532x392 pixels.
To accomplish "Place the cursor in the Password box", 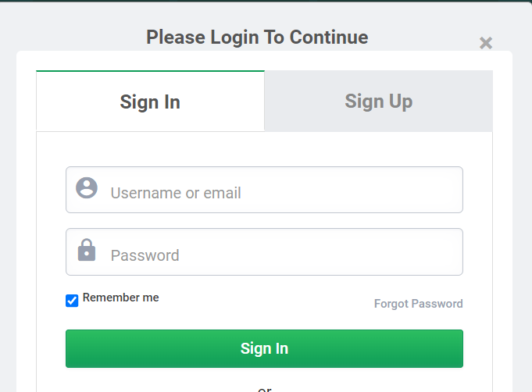I will click(x=281, y=255).
